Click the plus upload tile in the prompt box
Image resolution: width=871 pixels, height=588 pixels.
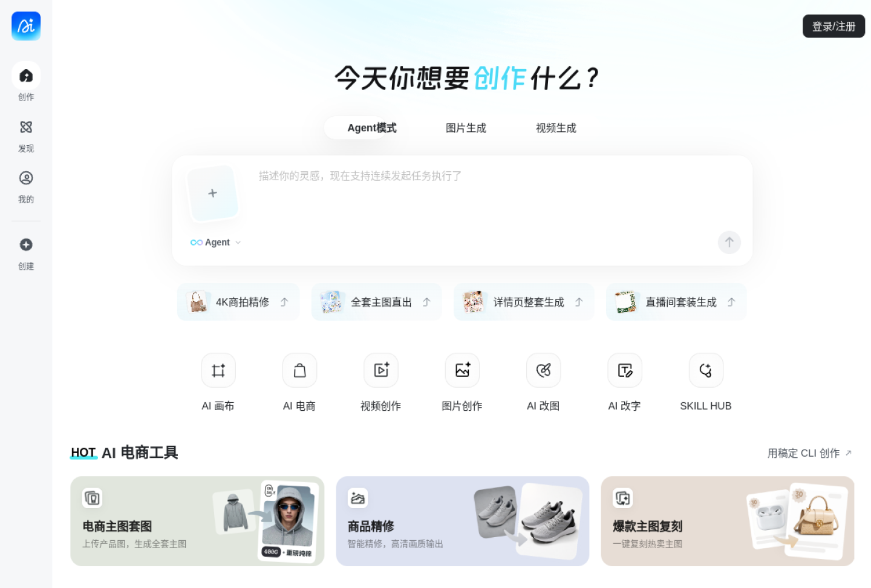(212, 193)
